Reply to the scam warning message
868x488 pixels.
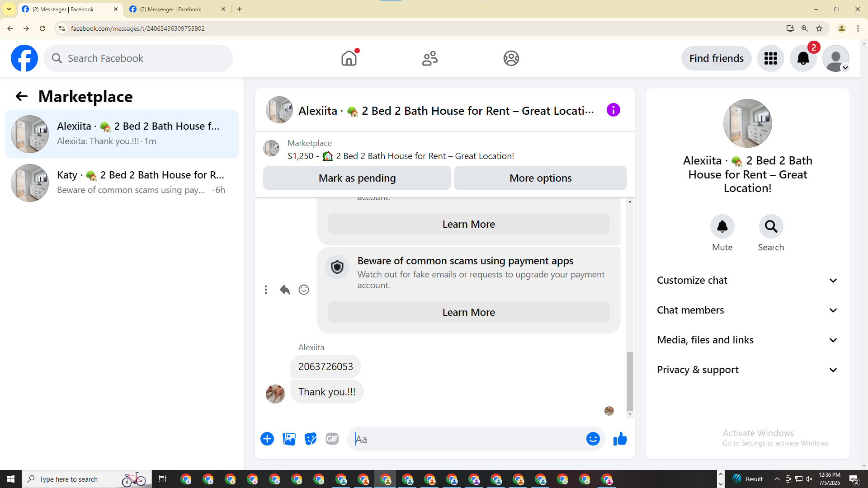pos(284,290)
